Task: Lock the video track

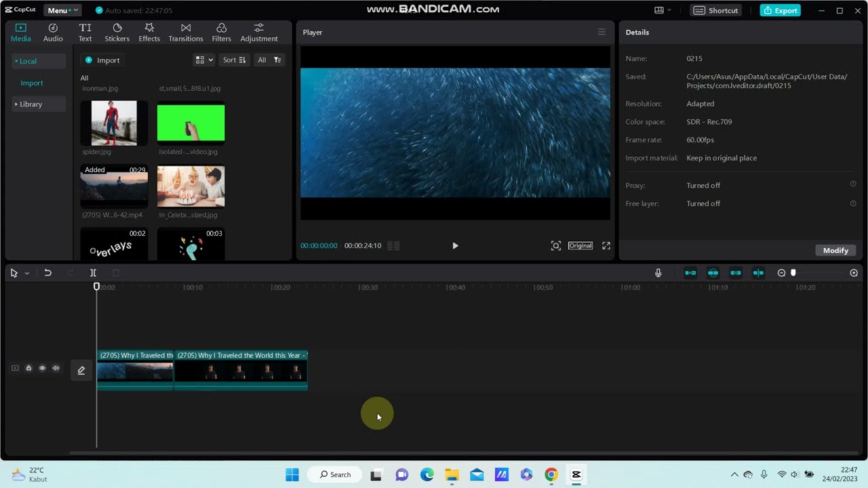Action: tap(28, 368)
